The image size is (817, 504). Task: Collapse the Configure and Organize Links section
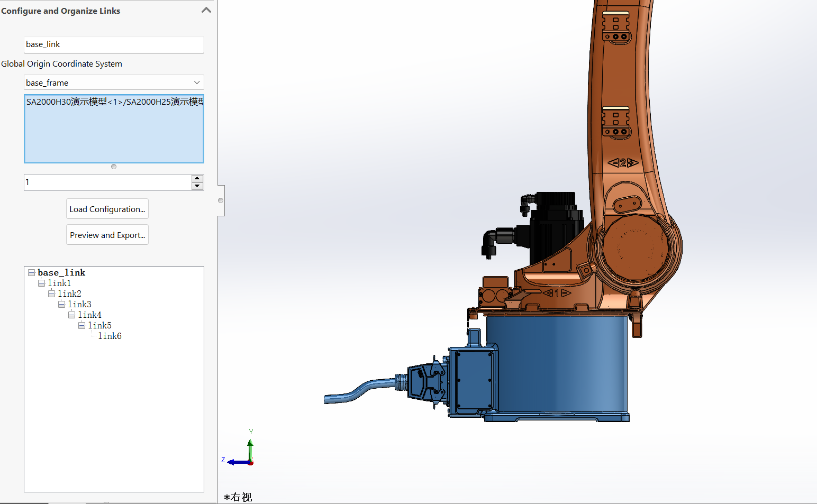click(x=206, y=10)
